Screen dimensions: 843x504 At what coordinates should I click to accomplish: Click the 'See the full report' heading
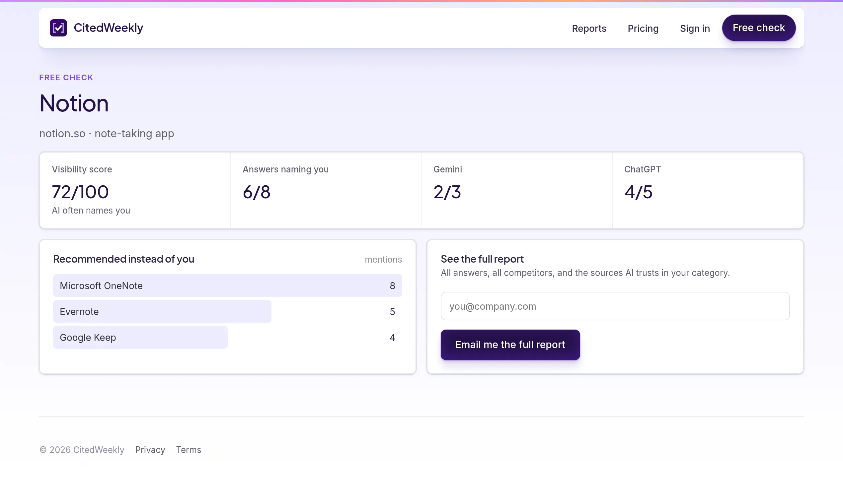[x=482, y=259]
